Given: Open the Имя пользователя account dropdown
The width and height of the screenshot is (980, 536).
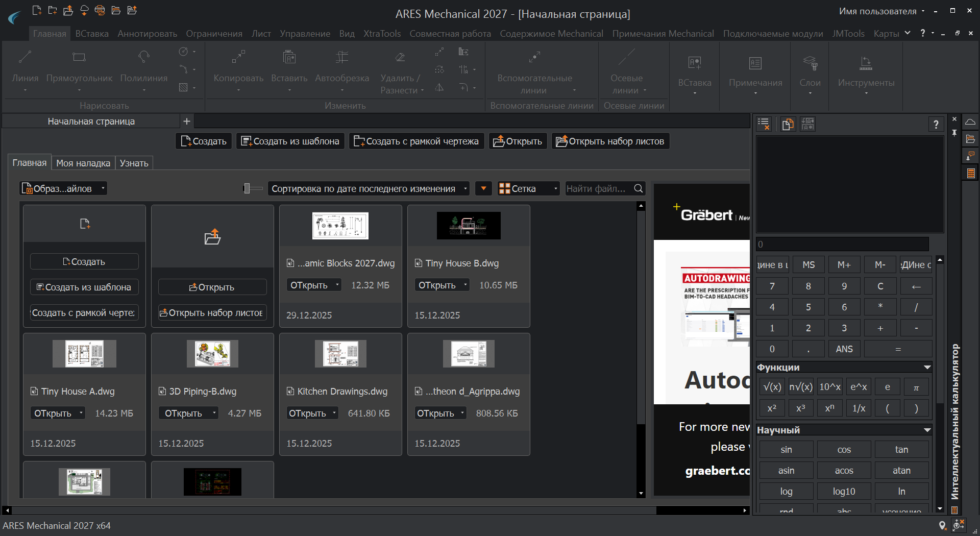Looking at the screenshot, I should (881, 11).
